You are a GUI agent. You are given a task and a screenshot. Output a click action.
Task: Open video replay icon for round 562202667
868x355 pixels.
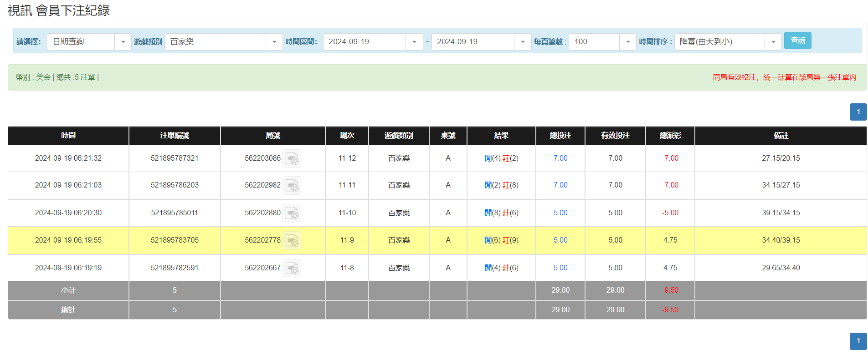(x=292, y=268)
